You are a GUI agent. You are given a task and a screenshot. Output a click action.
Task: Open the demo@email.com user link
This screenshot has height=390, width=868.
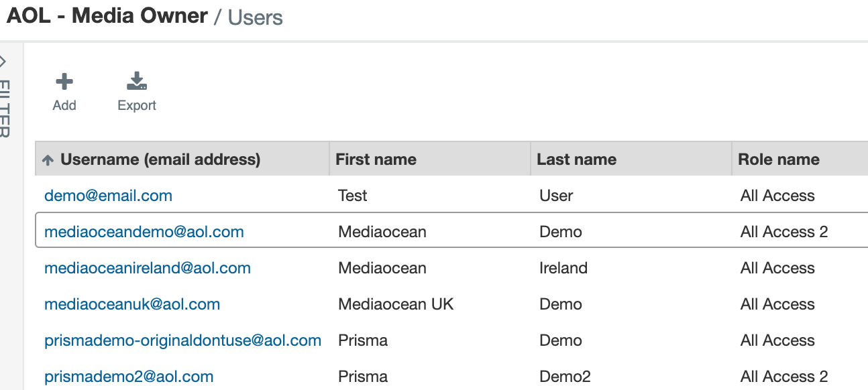coord(108,196)
